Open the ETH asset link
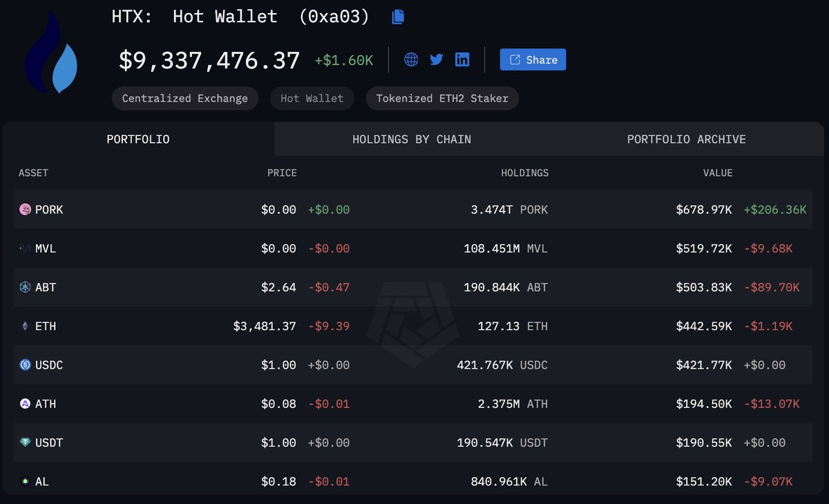829x504 pixels. click(46, 326)
